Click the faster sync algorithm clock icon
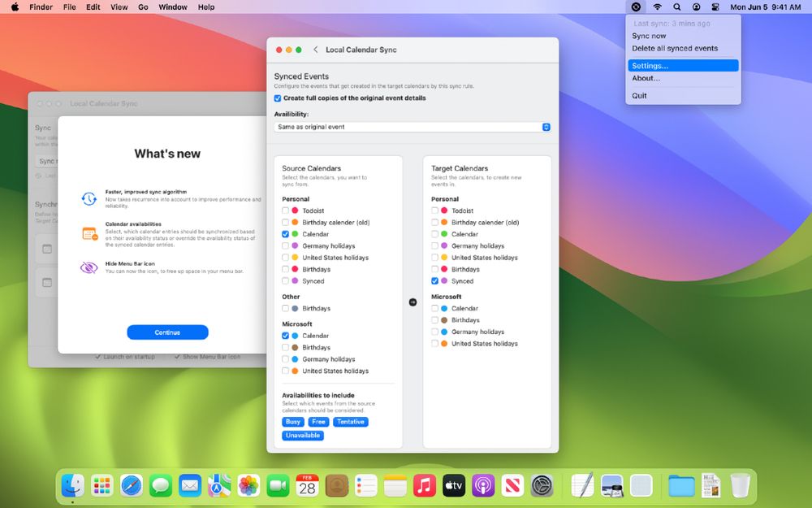 (89, 198)
